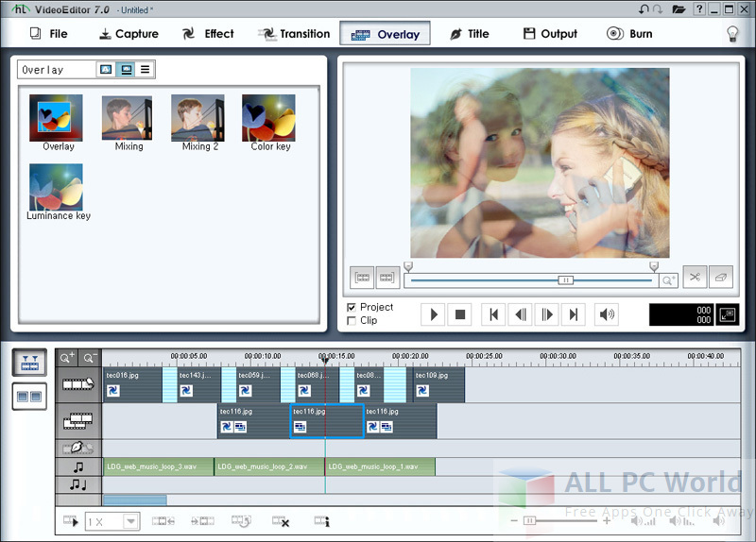Click the right trim marker above scrubber
This screenshot has height=542, width=756.
[654, 266]
